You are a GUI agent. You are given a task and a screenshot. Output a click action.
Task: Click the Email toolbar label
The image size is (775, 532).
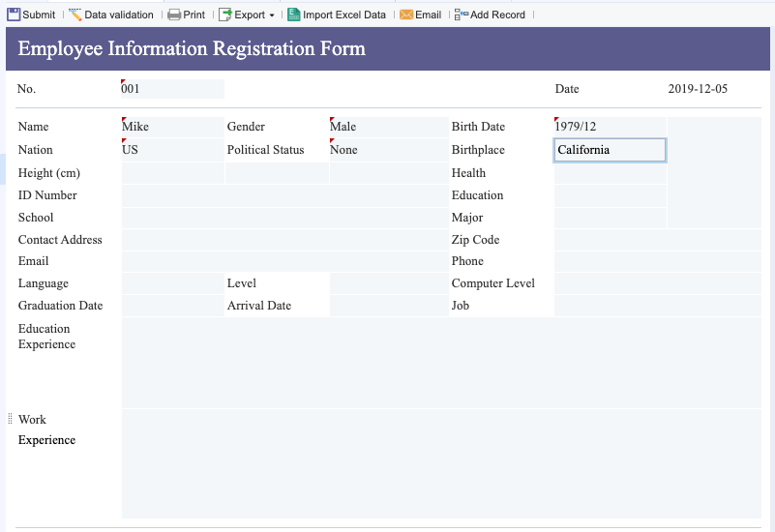click(428, 15)
